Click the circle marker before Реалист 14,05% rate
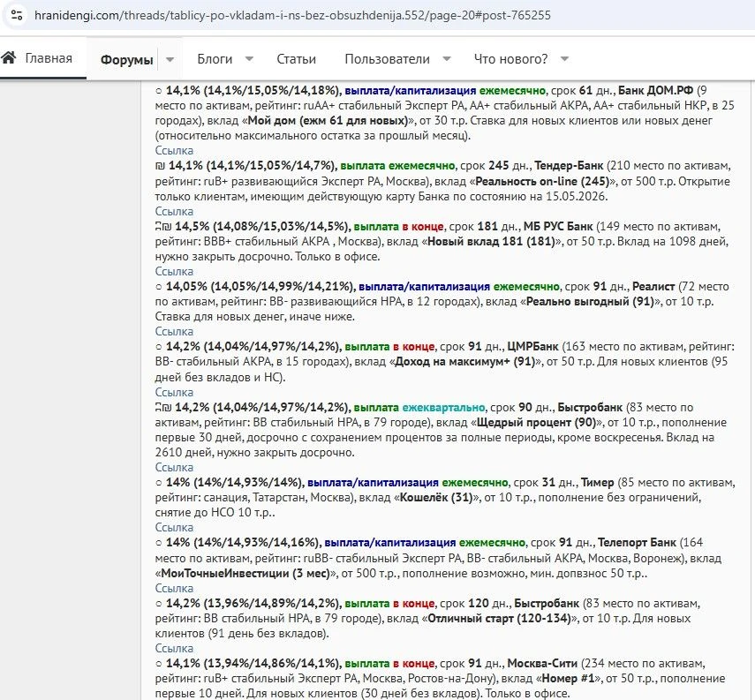The height and width of the screenshot is (700, 755). 159,287
